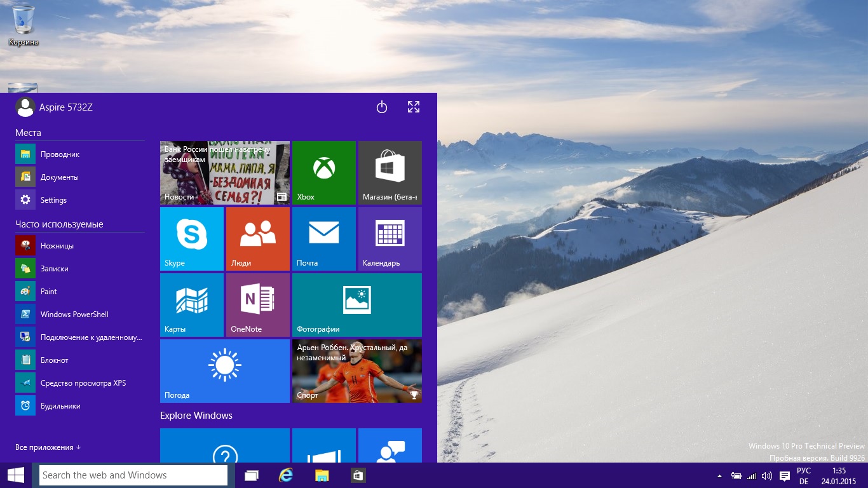Show hidden system tray icons

719,476
